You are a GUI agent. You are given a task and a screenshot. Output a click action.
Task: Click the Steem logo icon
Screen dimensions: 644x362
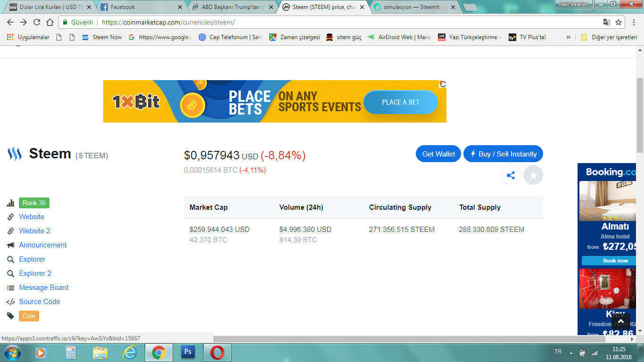(15, 154)
